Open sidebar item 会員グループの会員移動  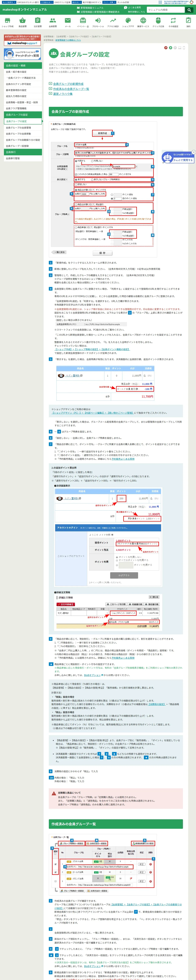[x=23, y=134]
